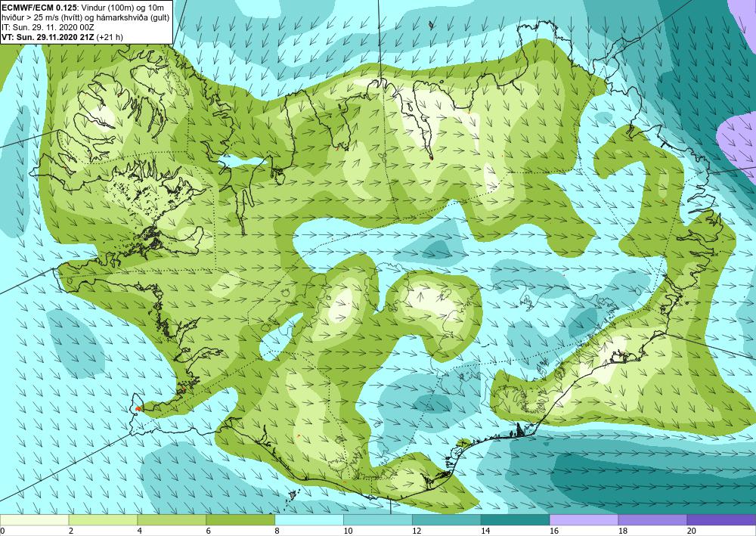Click the lavender 16–18 legend swatch
Image resolution: width=756 pixels, height=536 pixels.
coord(584,520)
